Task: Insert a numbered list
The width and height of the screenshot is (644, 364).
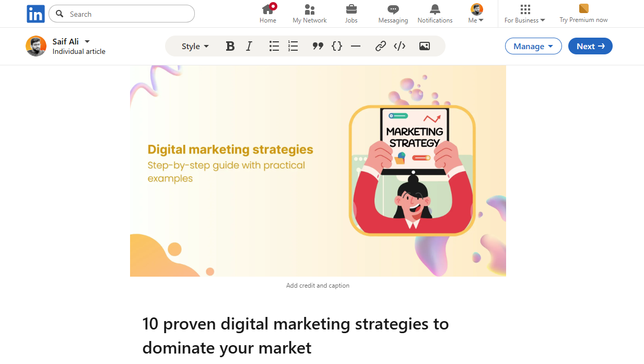Action: (x=293, y=46)
